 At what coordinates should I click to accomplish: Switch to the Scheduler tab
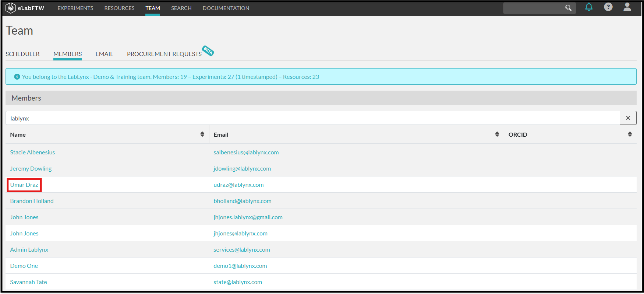point(22,54)
